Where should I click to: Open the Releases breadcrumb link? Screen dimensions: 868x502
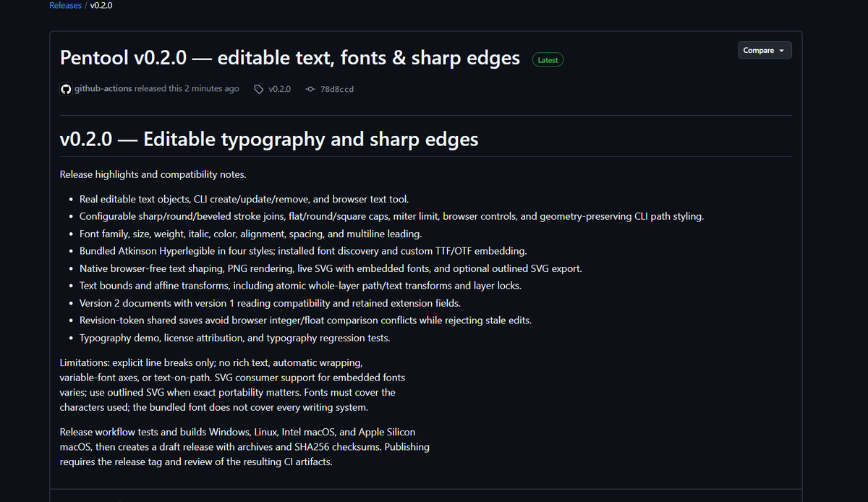coord(65,5)
